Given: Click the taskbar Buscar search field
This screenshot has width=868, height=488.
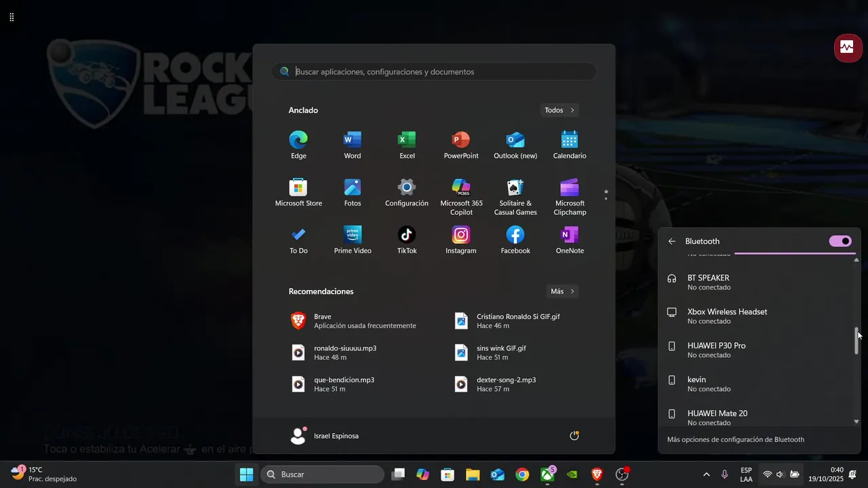Looking at the screenshot, I should [322, 474].
